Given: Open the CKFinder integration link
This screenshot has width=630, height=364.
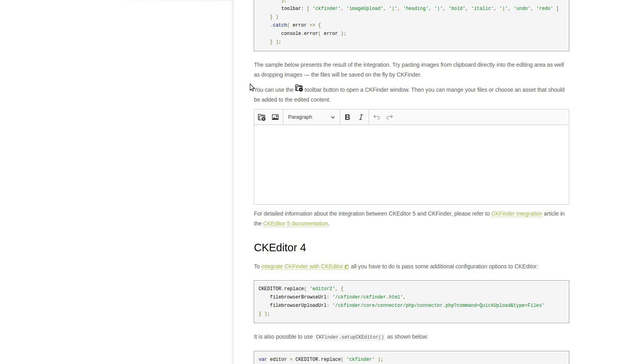Looking at the screenshot, I should click(516, 214).
